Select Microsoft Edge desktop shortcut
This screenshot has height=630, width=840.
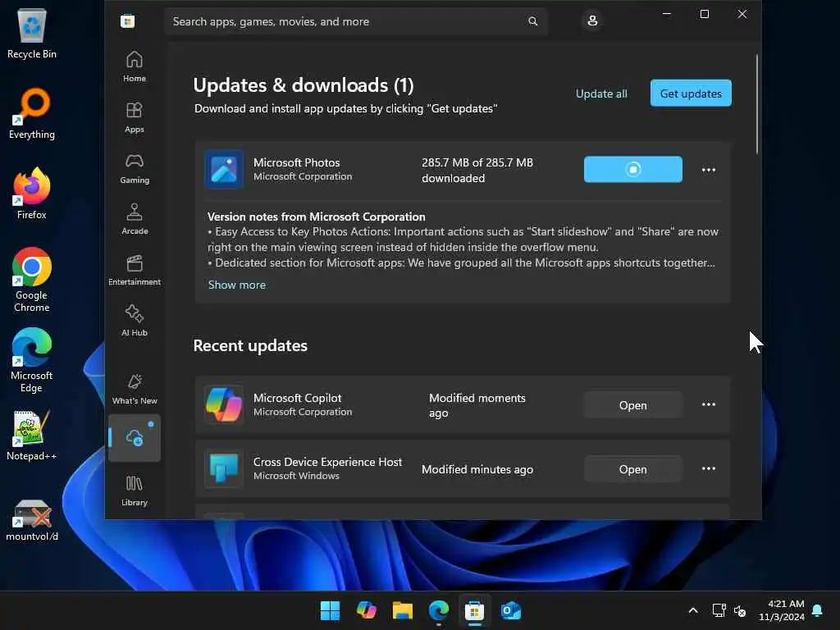point(32,360)
